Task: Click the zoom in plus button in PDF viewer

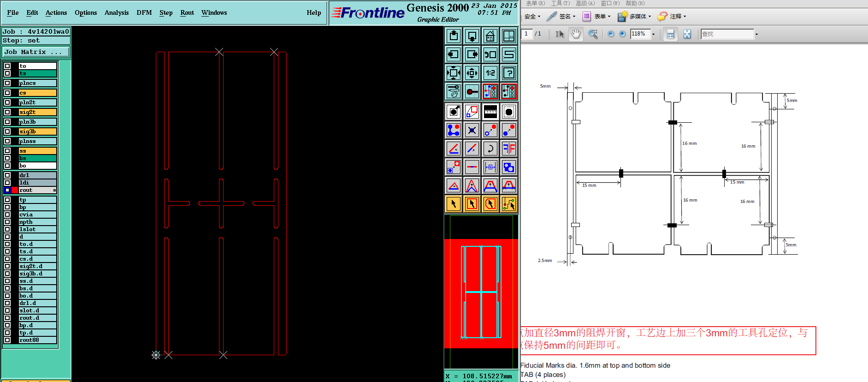Action: point(622,34)
